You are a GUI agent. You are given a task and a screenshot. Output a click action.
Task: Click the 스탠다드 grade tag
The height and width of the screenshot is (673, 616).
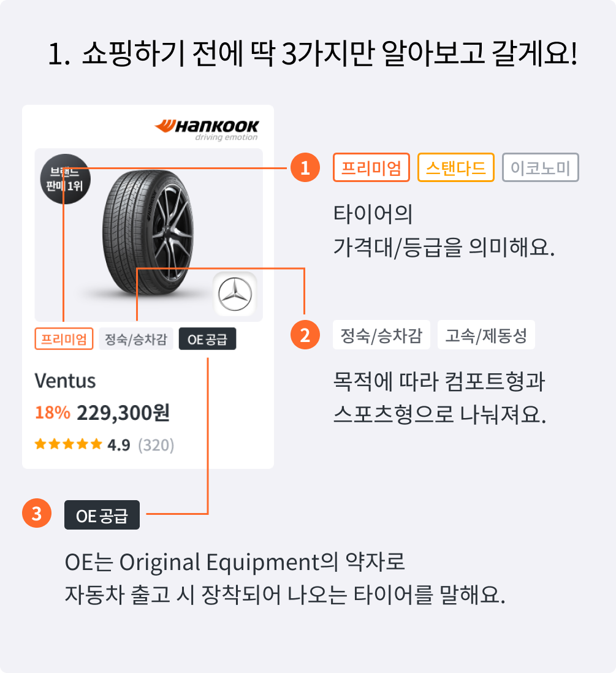tap(456, 167)
